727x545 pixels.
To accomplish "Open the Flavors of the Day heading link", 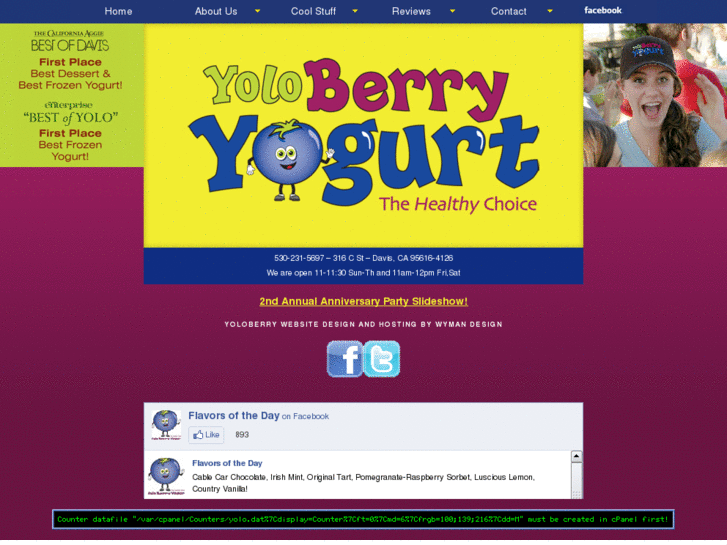I will point(234,416).
